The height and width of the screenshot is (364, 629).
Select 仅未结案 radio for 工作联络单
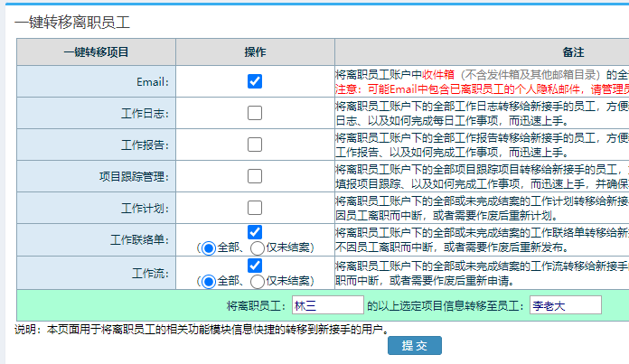coord(258,247)
